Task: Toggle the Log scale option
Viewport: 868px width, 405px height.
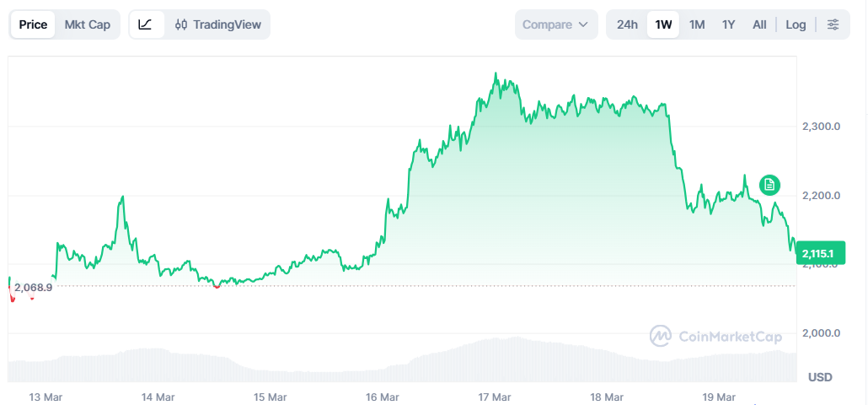Action: (x=796, y=24)
